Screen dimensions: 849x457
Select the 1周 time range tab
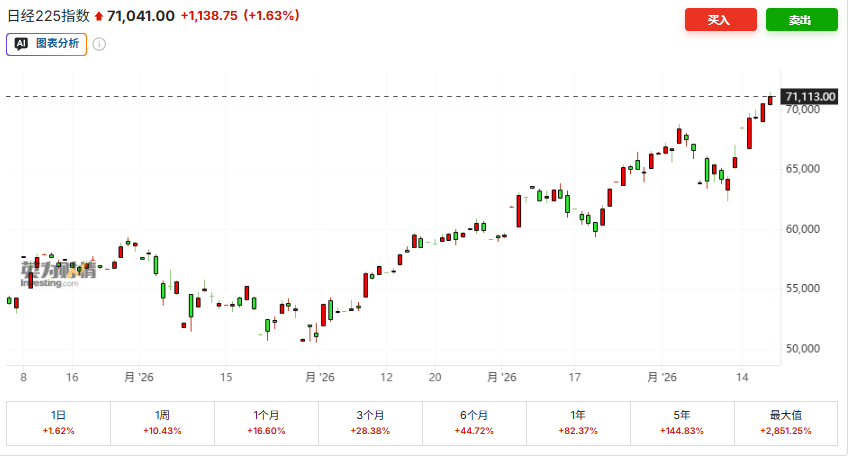(162, 423)
